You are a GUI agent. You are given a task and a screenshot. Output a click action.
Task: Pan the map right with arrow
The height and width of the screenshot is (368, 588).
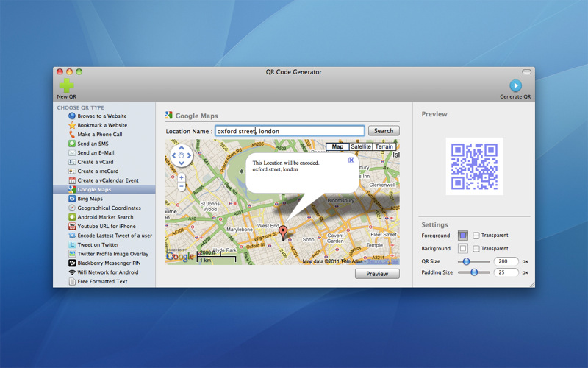coord(189,155)
